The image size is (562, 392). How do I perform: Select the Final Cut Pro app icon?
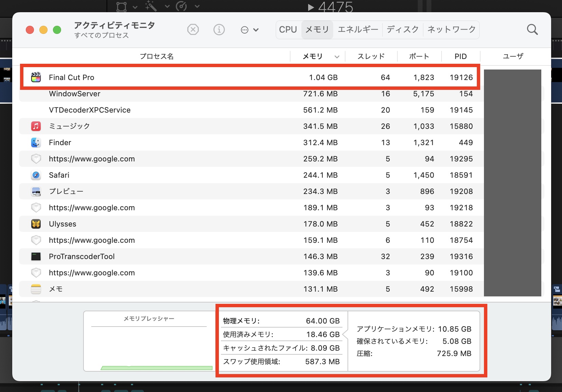click(36, 77)
